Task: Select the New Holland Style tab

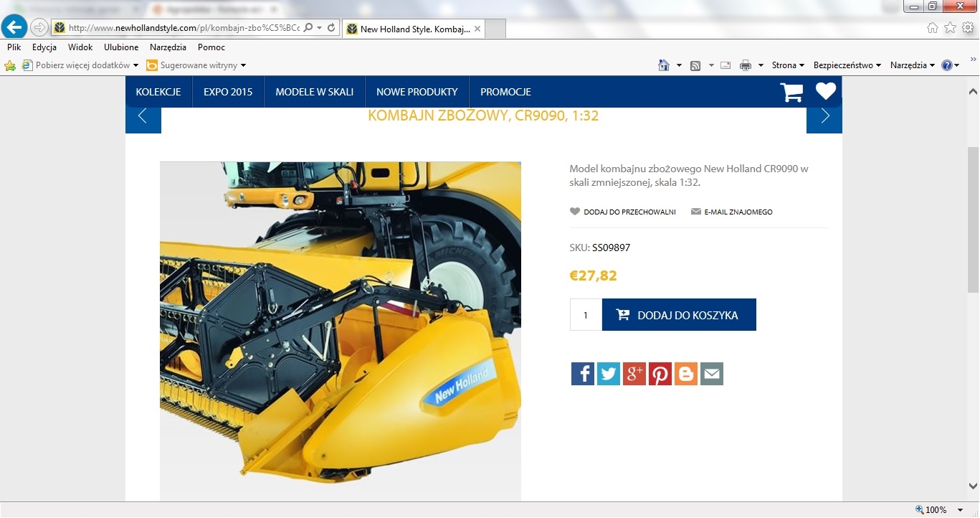Action: (414, 29)
